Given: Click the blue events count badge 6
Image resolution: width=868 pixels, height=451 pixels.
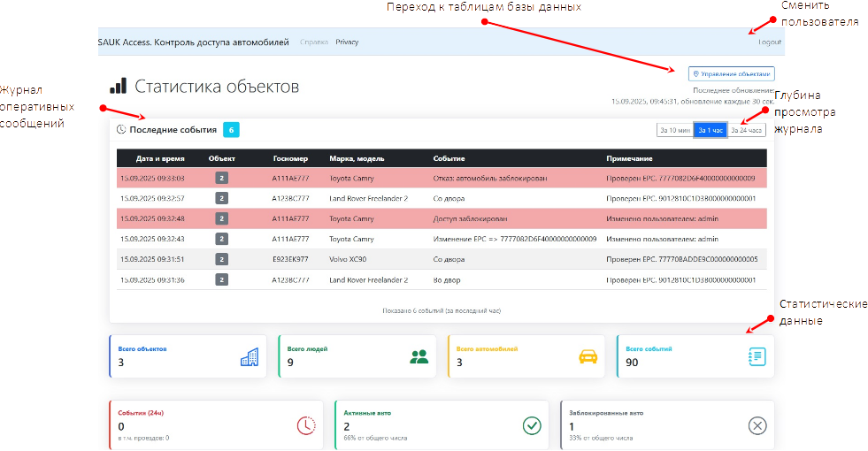Looking at the screenshot, I should point(232,130).
